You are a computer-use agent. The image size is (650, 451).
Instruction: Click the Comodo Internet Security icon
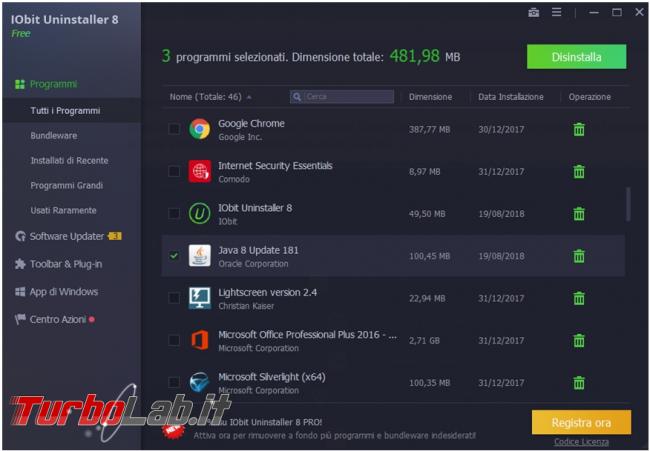[199, 171]
